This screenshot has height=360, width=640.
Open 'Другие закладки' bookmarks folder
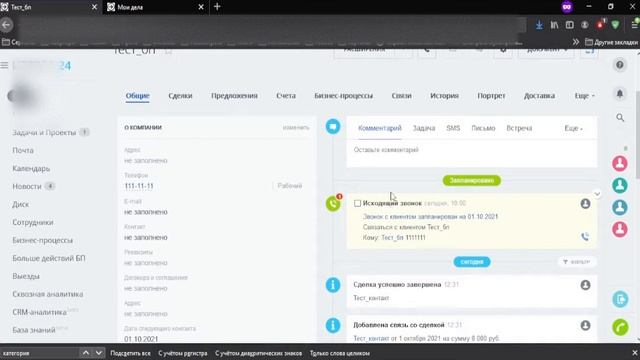[x=611, y=42]
